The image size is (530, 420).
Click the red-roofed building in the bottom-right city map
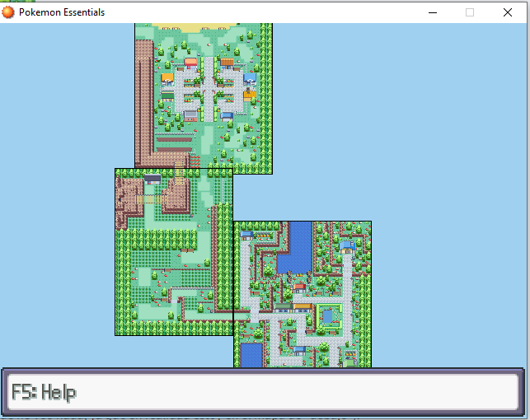[300, 287]
